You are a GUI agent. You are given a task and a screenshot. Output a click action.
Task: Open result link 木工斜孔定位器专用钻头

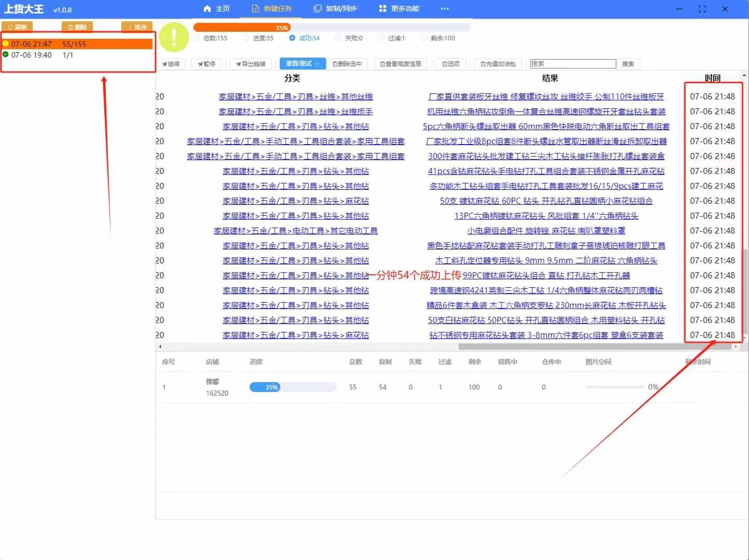click(x=546, y=261)
